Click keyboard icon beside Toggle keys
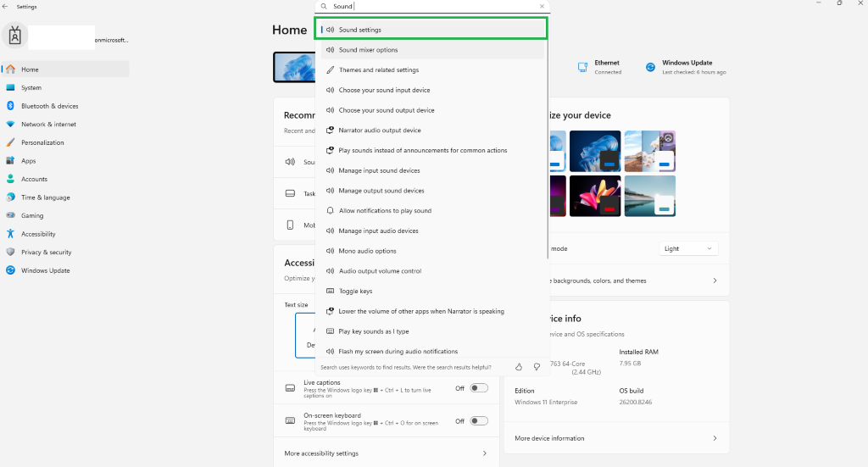868x467 pixels. [x=330, y=291]
